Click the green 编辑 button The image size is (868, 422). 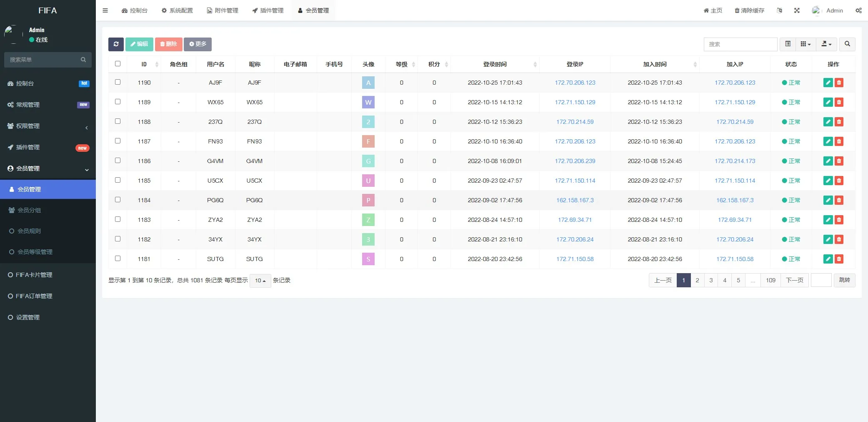click(139, 44)
